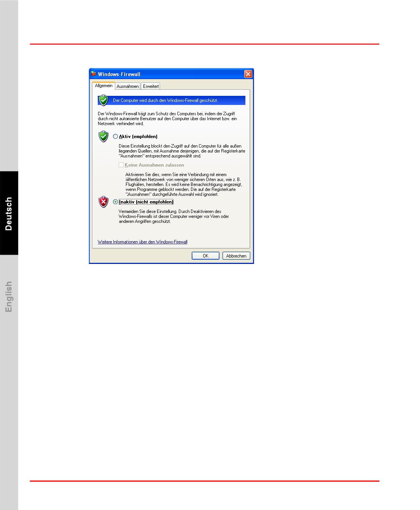Open the Ausnahmen tab

[127, 86]
